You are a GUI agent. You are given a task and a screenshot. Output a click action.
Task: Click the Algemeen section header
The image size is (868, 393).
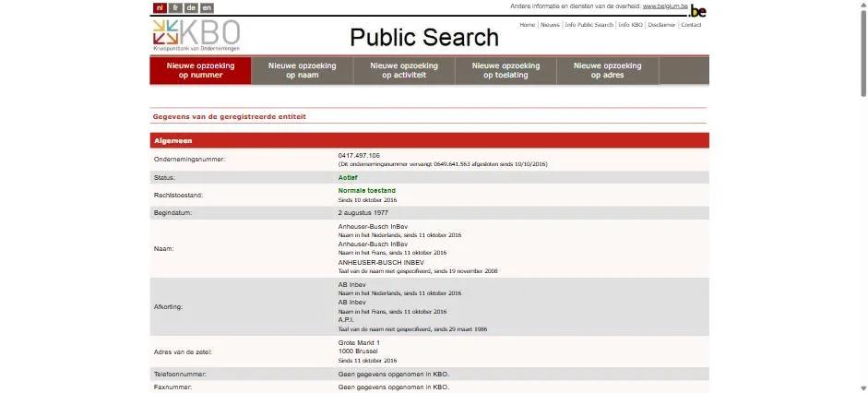(429, 140)
